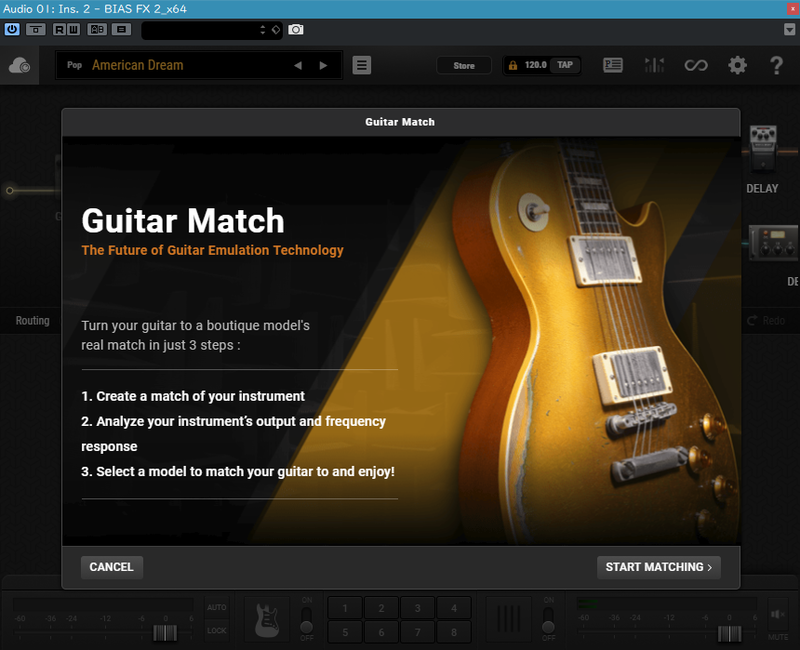Click the LOCK input button
The width and height of the screenshot is (800, 650).
(x=217, y=631)
